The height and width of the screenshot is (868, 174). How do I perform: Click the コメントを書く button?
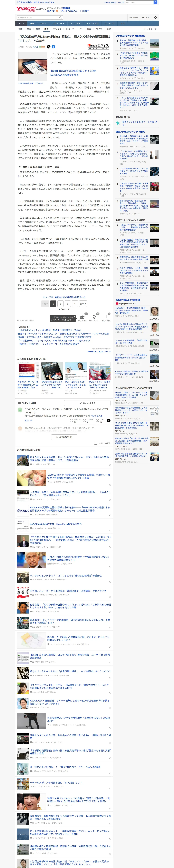click(x=87, y=403)
